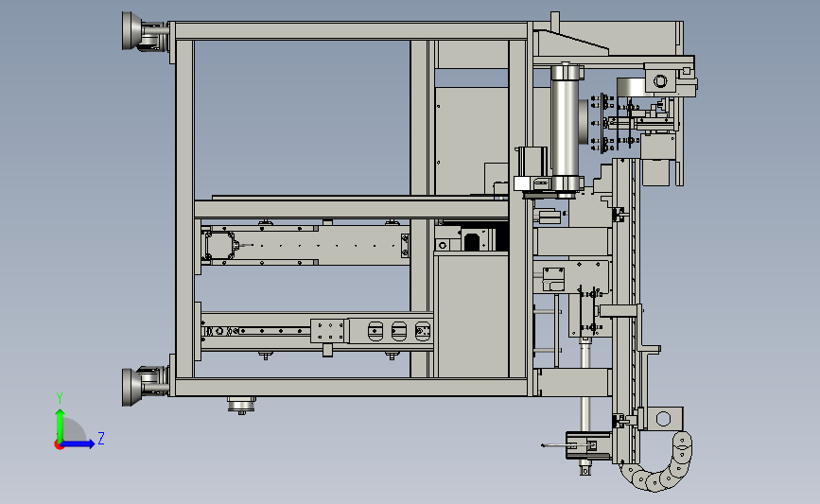Click the blue Z axis arrow

tap(78, 443)
